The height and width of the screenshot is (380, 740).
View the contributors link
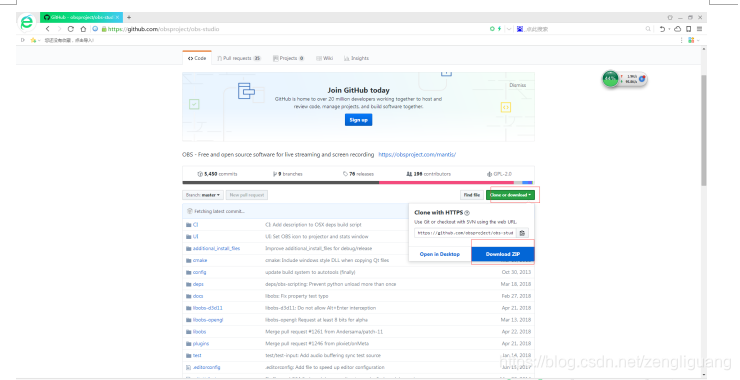pyautogui.click(x=429, y=174)
